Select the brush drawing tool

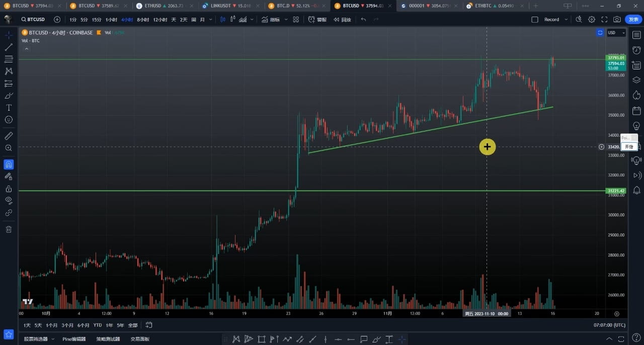click(9, 96)
